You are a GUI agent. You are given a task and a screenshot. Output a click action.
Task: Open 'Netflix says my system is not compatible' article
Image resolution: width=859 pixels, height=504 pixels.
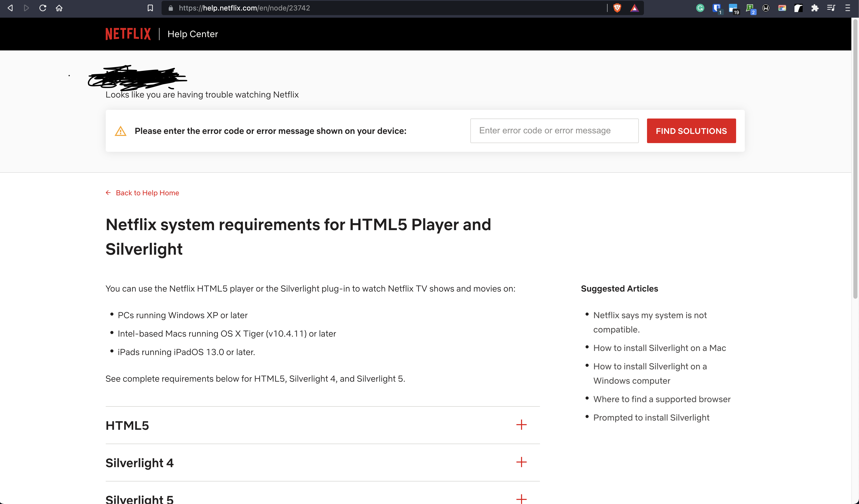pos(650,322)
